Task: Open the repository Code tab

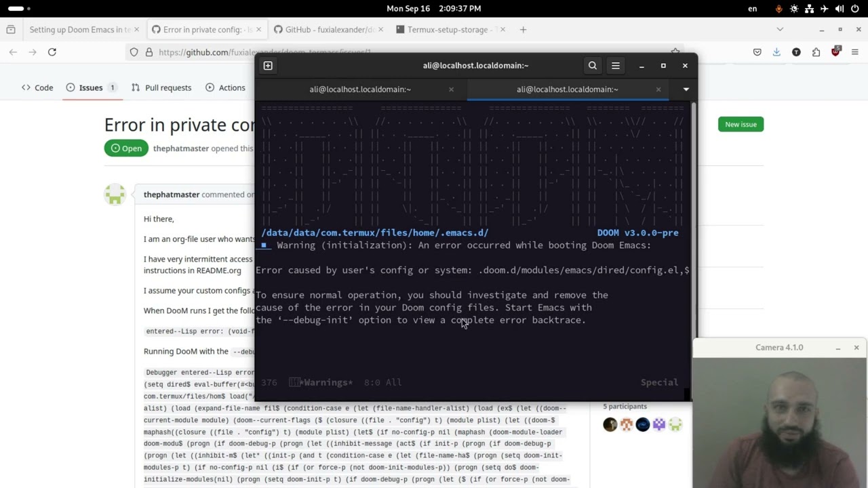Action: coord(37,87)
